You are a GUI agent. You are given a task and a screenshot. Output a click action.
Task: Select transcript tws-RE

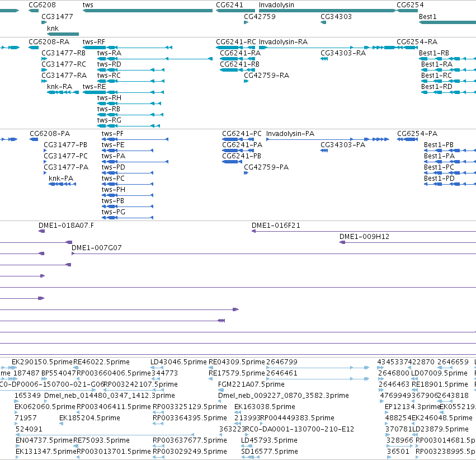(x=123, y=92)
